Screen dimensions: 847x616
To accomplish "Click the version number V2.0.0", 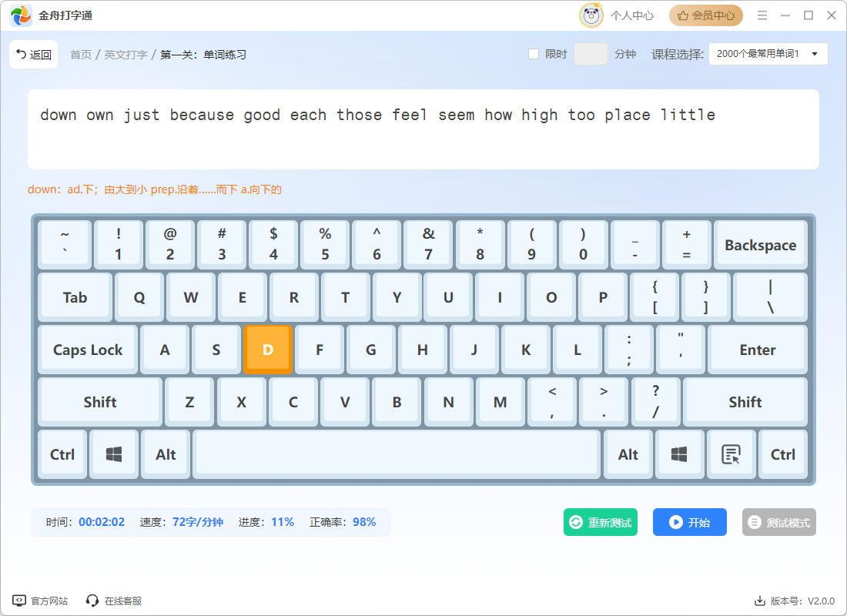I will pyautogui.click(x=821, y=601).
